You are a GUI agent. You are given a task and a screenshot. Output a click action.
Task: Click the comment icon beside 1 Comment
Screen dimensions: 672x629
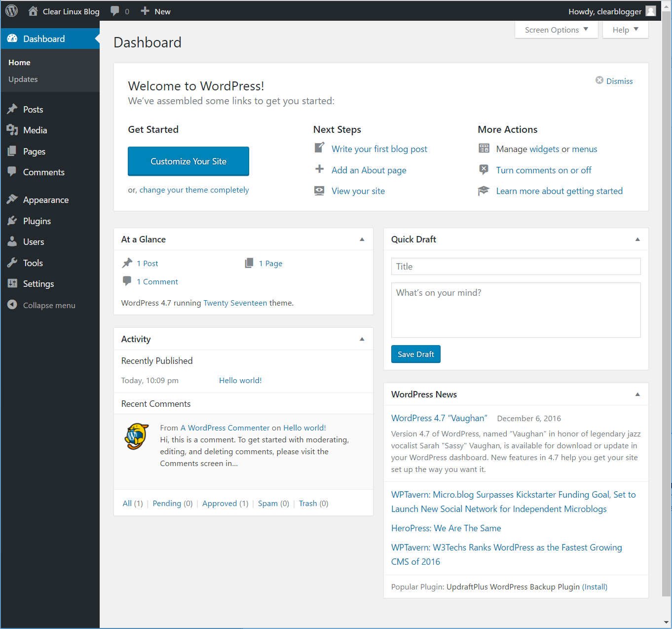pyautogui.click(x=127, y=281)
